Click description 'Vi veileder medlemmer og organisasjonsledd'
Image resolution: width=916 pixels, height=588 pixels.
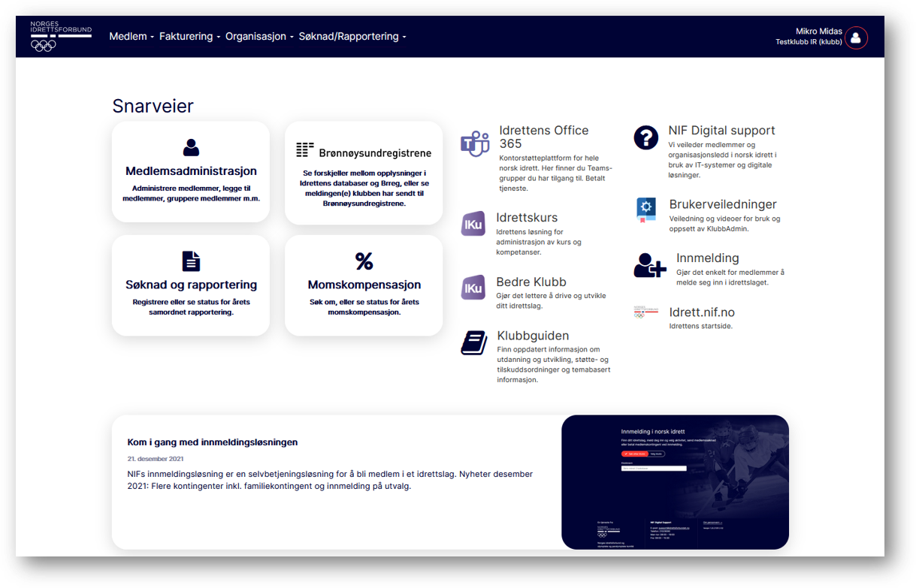(723, 160)
